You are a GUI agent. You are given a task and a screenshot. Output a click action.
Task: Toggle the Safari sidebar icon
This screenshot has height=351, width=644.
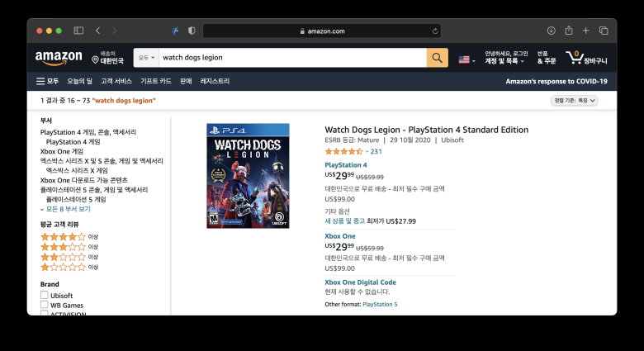(78, 31)
